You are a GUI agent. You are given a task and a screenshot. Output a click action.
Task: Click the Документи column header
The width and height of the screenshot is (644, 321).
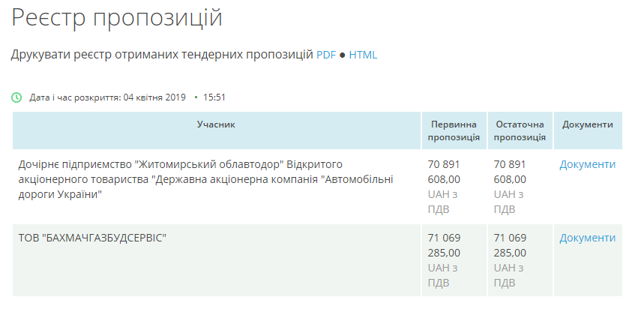[587, 124]
